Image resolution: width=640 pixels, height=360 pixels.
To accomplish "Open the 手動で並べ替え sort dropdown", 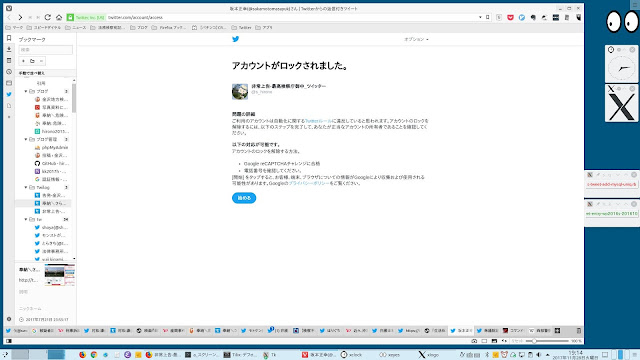I will pyautogui.click(x=32, y=73).
